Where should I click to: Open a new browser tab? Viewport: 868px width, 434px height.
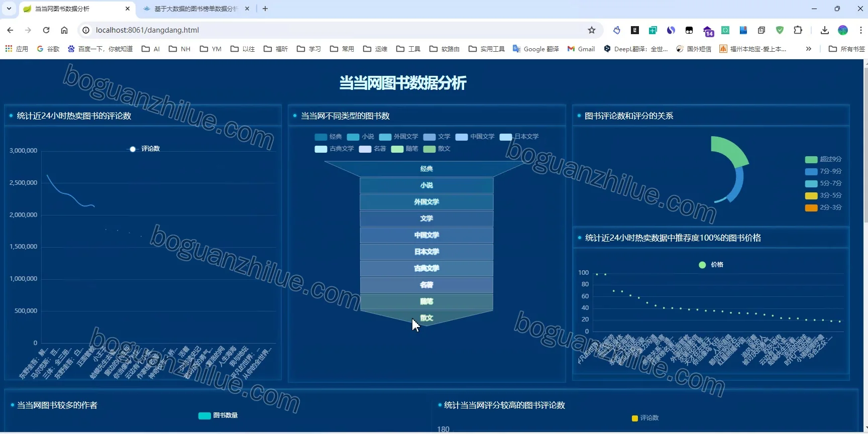[265, 9]
